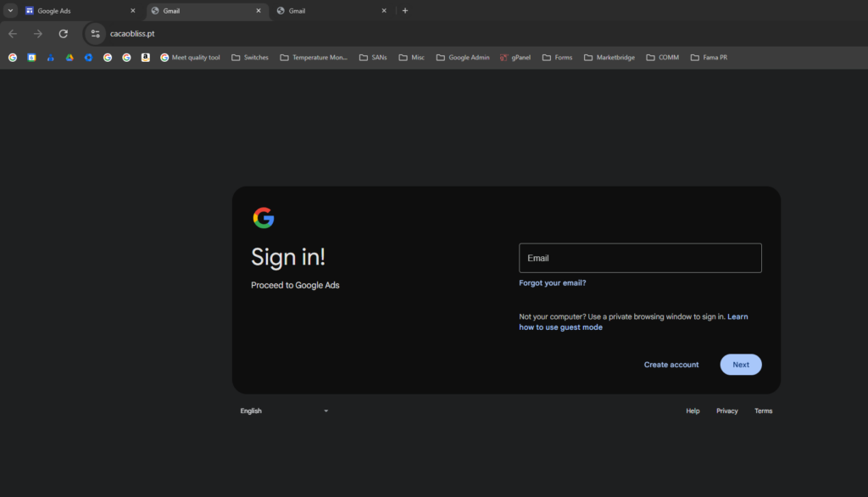868x497 pixels.
Task: Open the gPanel bookmark
Action: [515, 58]
